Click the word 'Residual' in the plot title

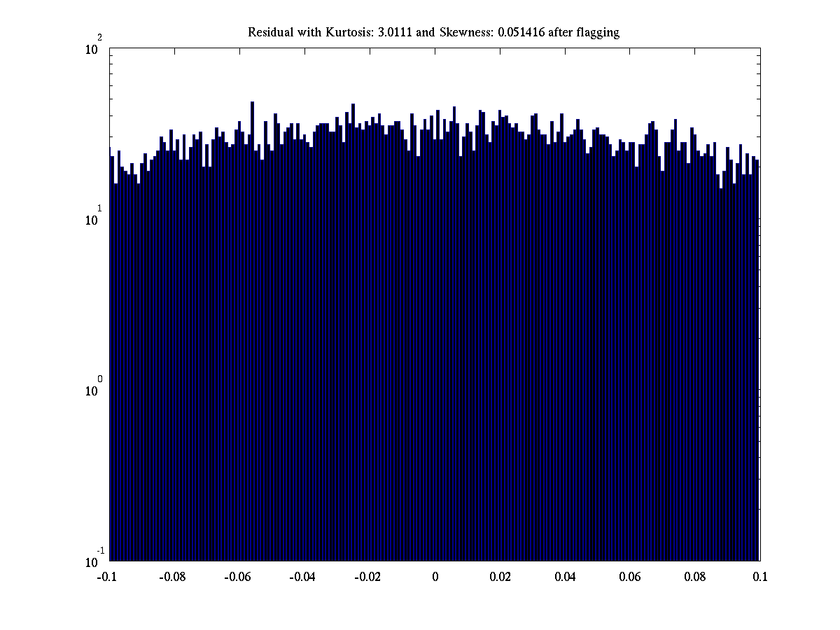tap(269, 32)
